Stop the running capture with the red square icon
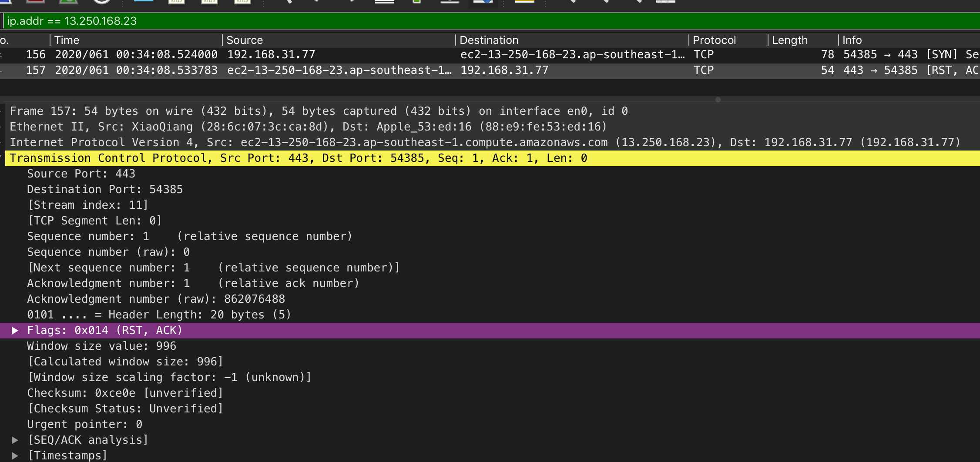 [x=37, y=3]
